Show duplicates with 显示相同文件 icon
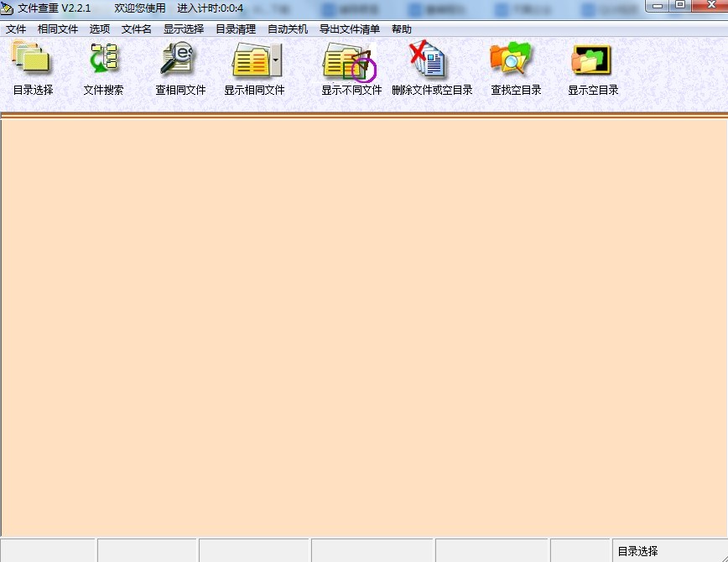This screenshot has height=562, width=728. click(252, 60)
